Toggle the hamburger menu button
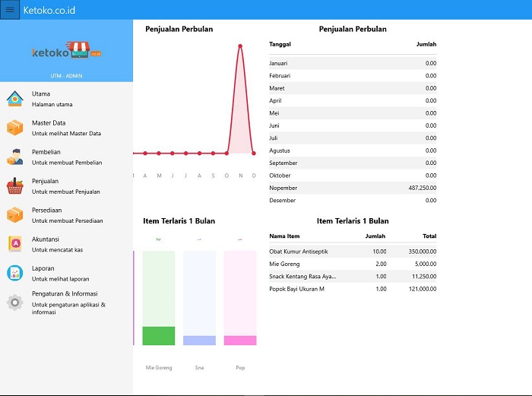532x396 pixels. (x=10, y=10)
